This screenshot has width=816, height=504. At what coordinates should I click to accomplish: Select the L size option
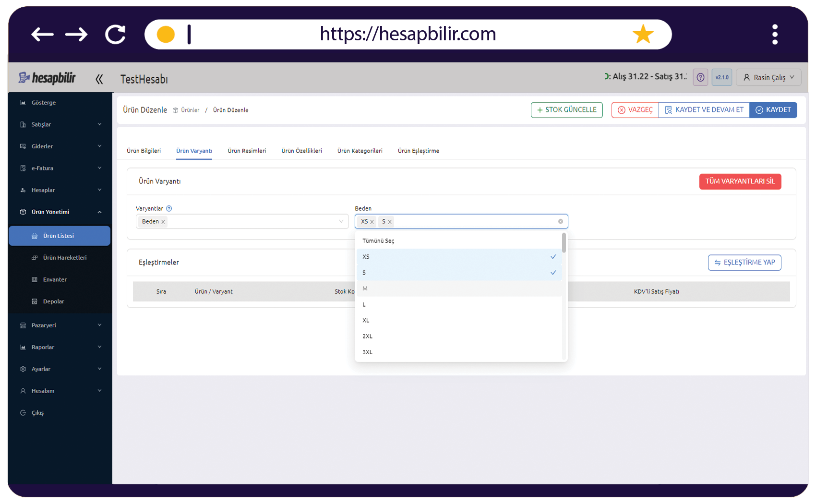click(459, 304)
